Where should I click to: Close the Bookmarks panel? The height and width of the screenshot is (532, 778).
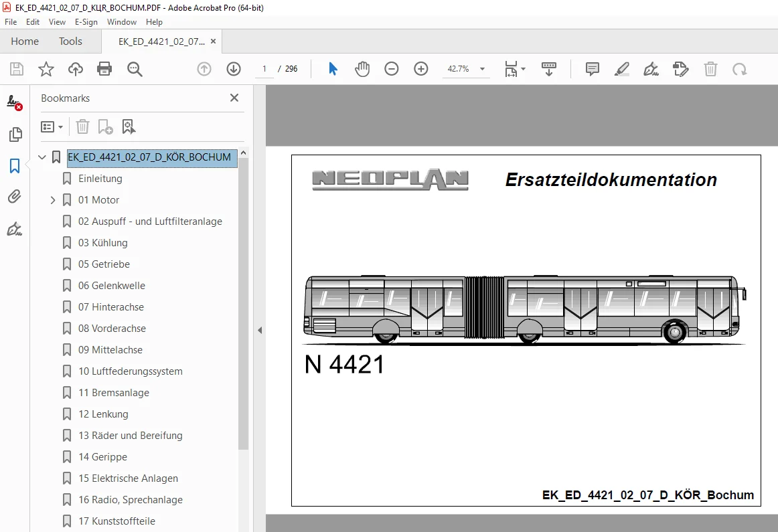(234, 98)
